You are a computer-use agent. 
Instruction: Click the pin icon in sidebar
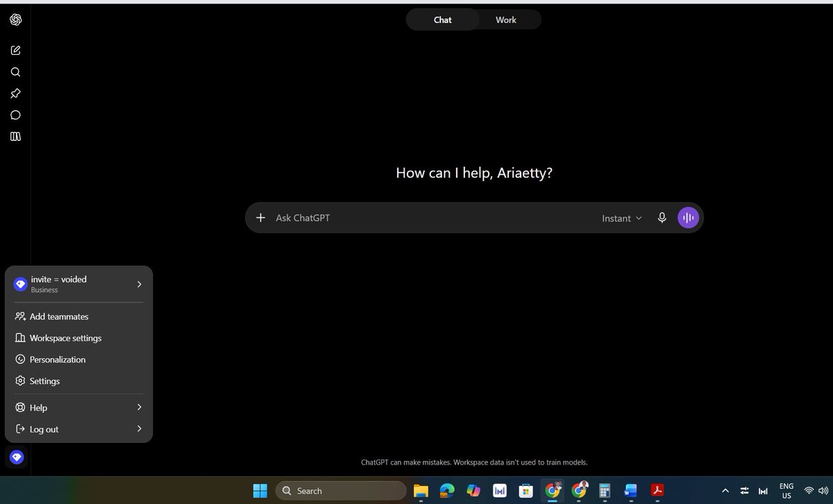pos(15,93)
